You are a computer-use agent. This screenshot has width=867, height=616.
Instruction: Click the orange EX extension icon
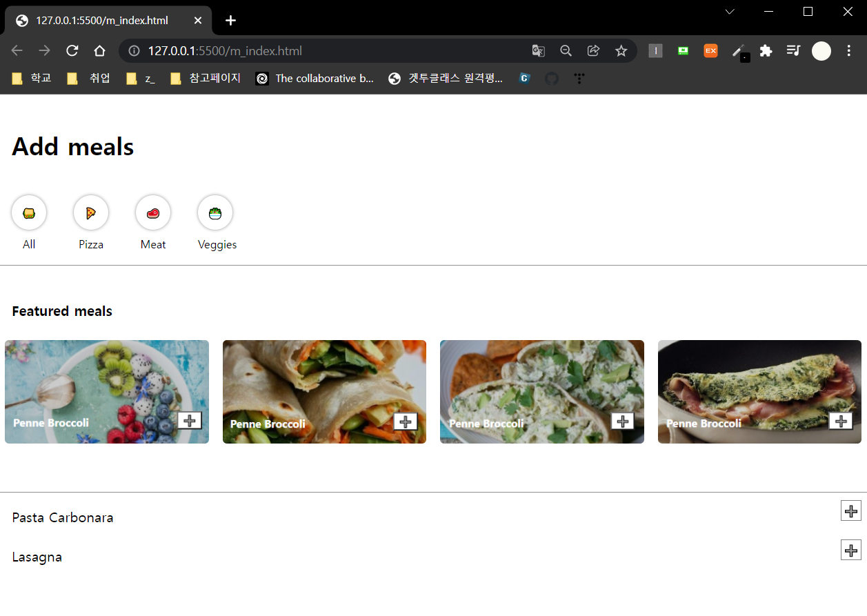pyautogui.click(x=710, y=50)
